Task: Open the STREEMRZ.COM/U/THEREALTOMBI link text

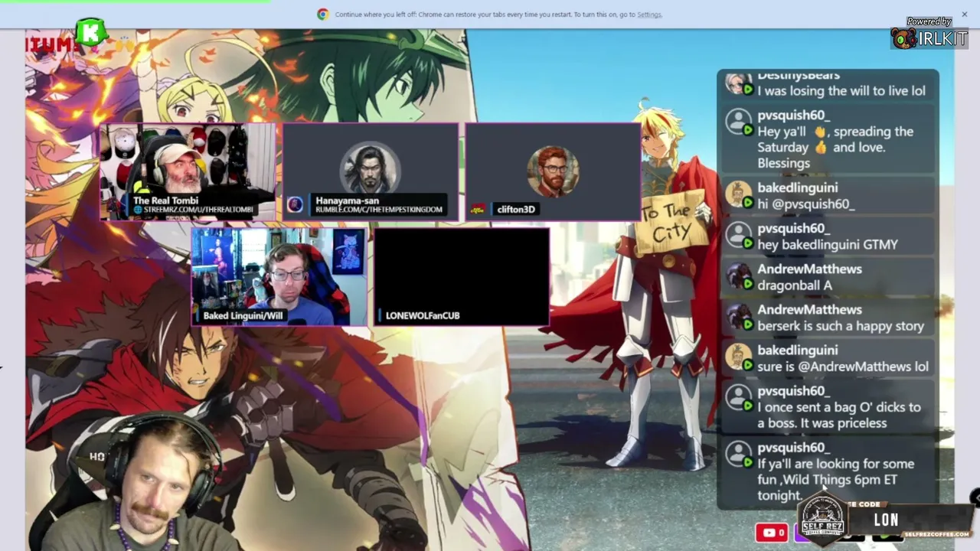Action: 198,210
